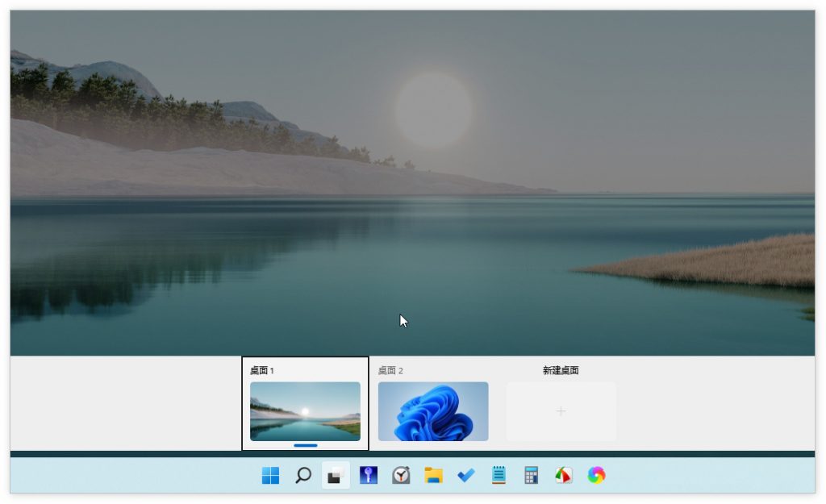Image resolution: width=826 pixels, height=504 pixels.
Task: Click the 桌面 1 label
Action: pyautogui.click(x=261, y=369)
